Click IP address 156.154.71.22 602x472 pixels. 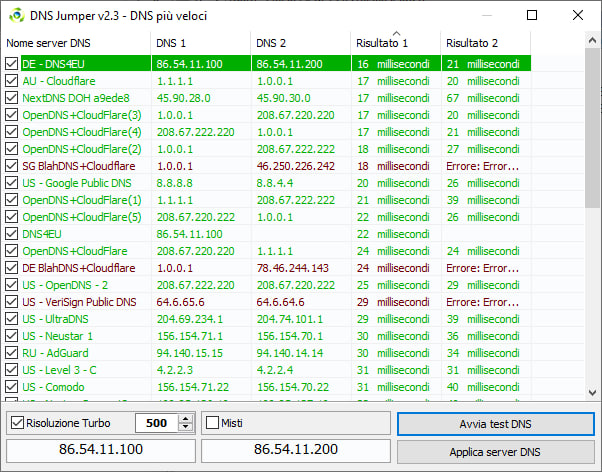[193, 387]
